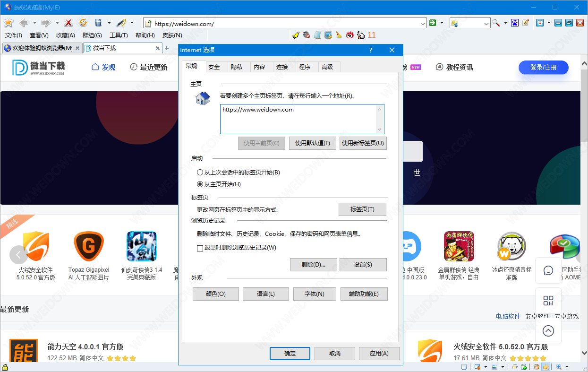Click the 删除 history button

pos(314,265)
